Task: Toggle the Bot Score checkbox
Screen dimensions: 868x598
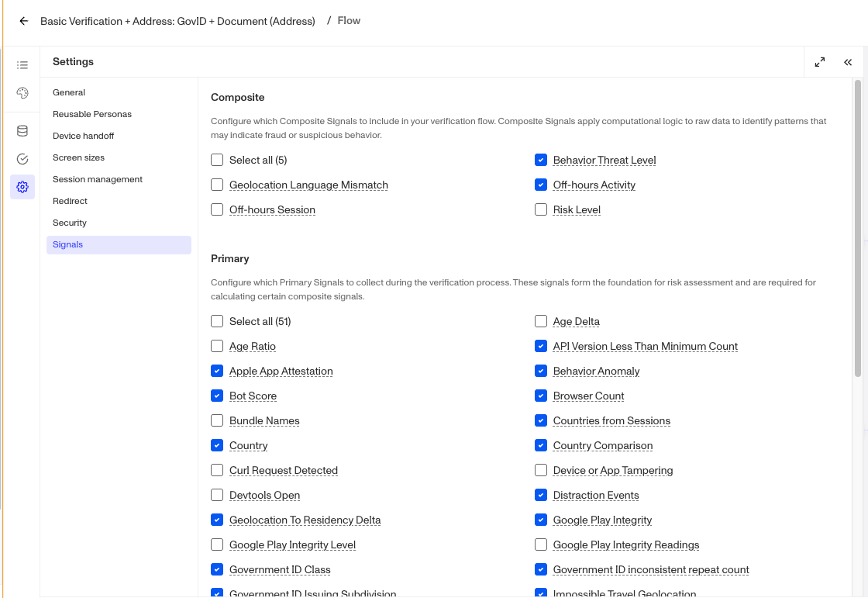Action: 217,396
